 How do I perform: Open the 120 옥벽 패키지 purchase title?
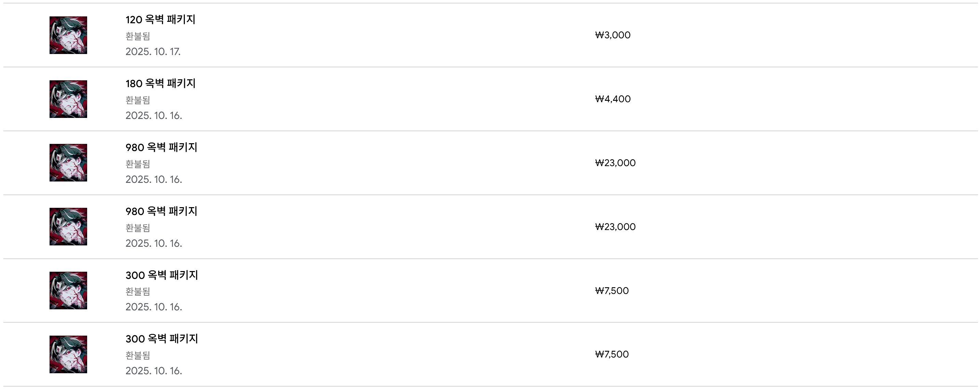tap(160, 19)
